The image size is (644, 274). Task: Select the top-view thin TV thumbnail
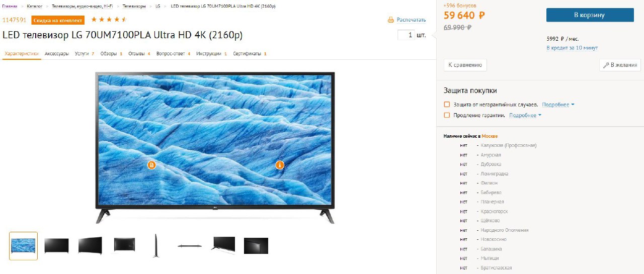pyautogui.click(x=190, y=246)
